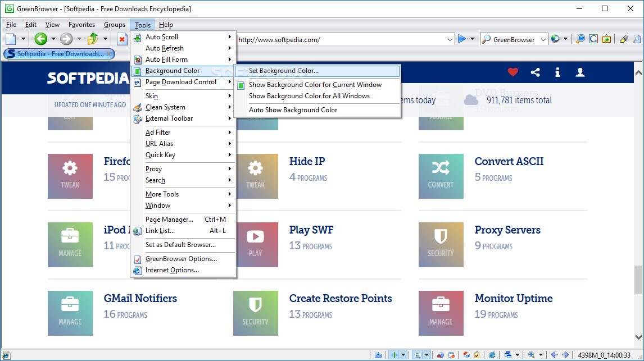The height and width of the screenshot is (361, 644).
Task: Click the info icon in Softpedia header
Action: (x=557, y=72)
